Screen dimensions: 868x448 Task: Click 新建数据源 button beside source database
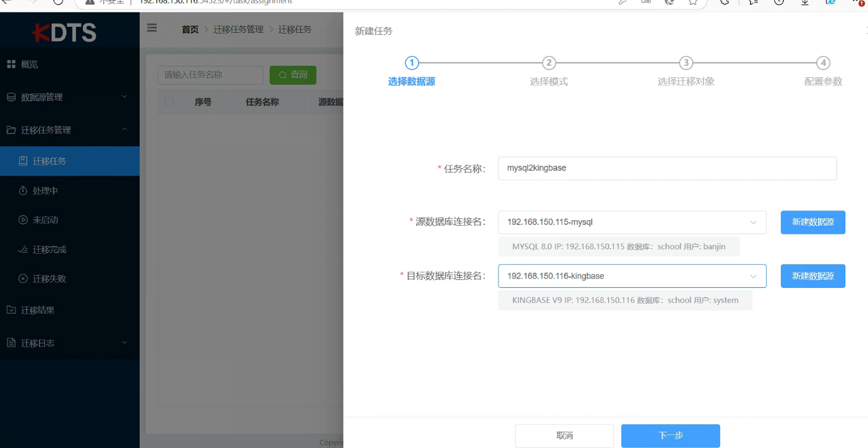813,222
